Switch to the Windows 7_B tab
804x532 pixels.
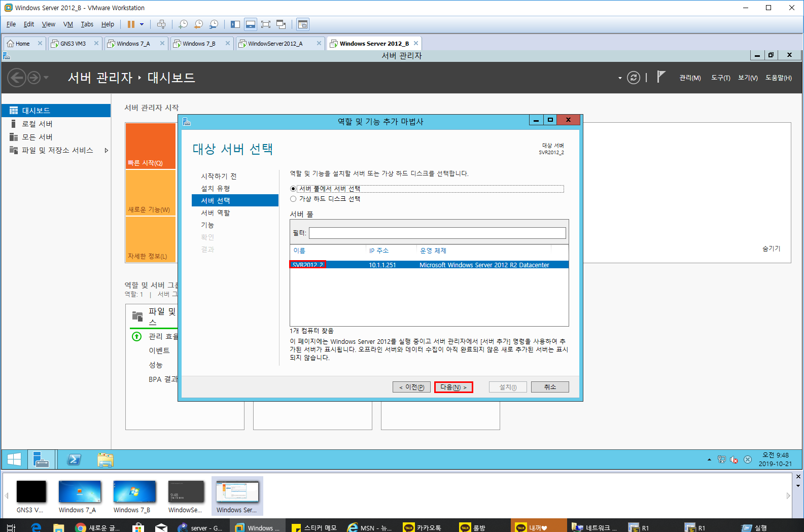199,44
